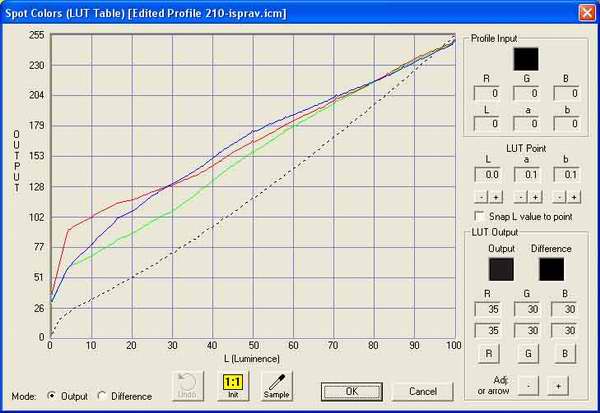Select the R channel button
Viewport: 600px width, 413px height.
click(489, 353)
